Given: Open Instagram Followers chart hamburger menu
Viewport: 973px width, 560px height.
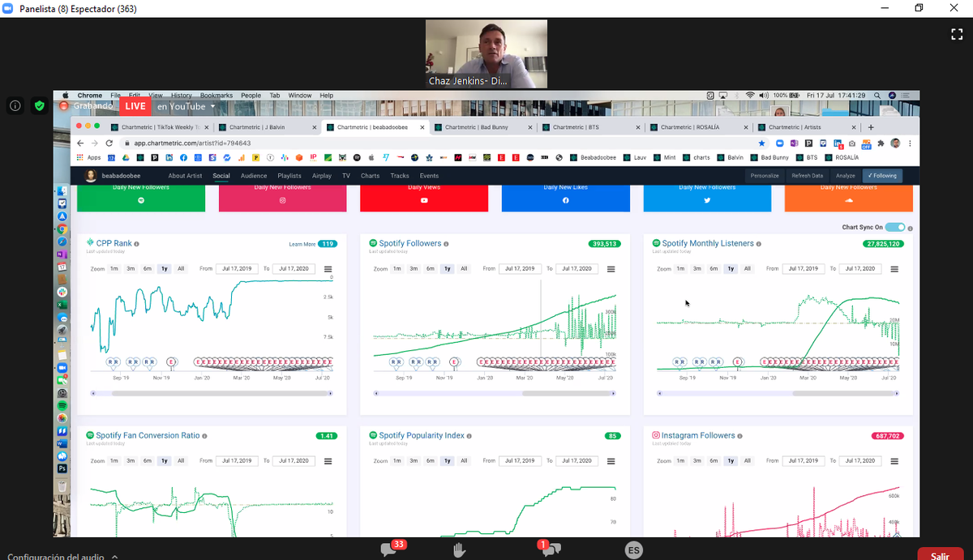Looking at the screenshot, I should pos(894,461).
